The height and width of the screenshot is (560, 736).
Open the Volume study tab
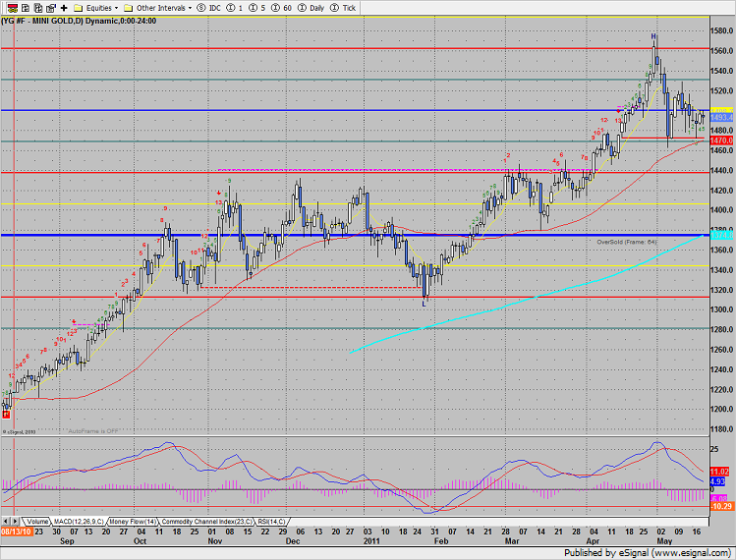(36, 522)
